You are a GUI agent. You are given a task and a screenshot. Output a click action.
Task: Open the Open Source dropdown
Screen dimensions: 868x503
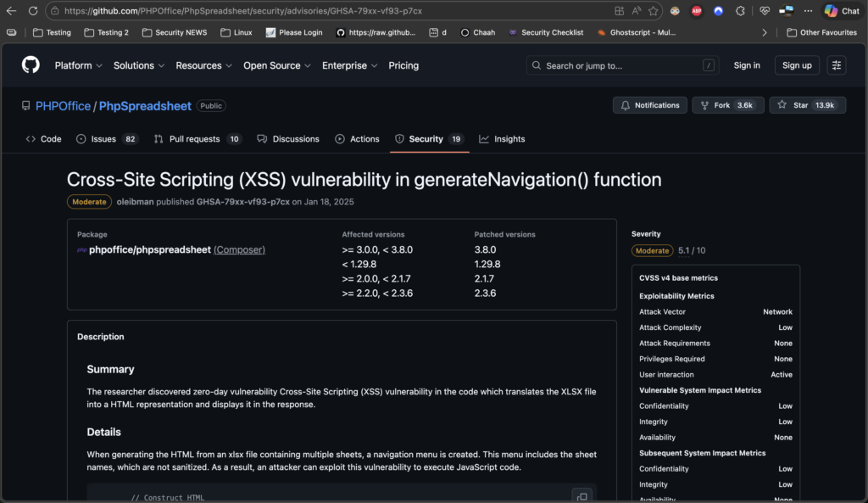[276, 65]
